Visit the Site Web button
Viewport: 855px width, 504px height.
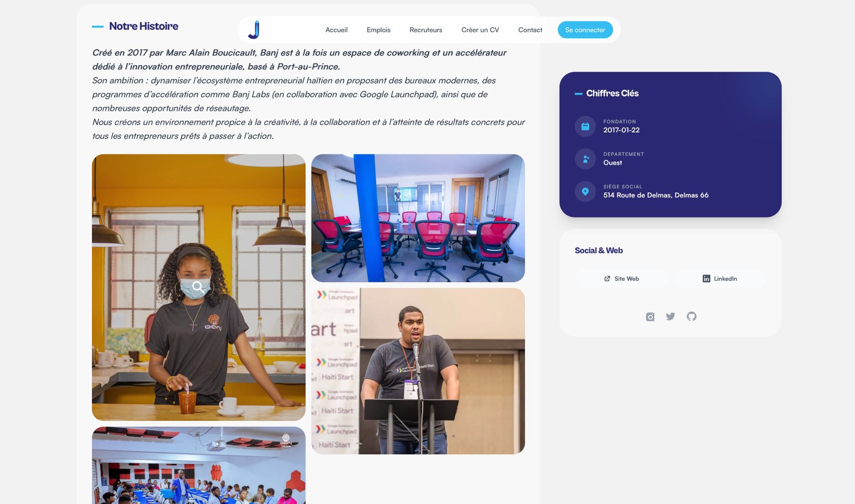click(x=621, y=279)
